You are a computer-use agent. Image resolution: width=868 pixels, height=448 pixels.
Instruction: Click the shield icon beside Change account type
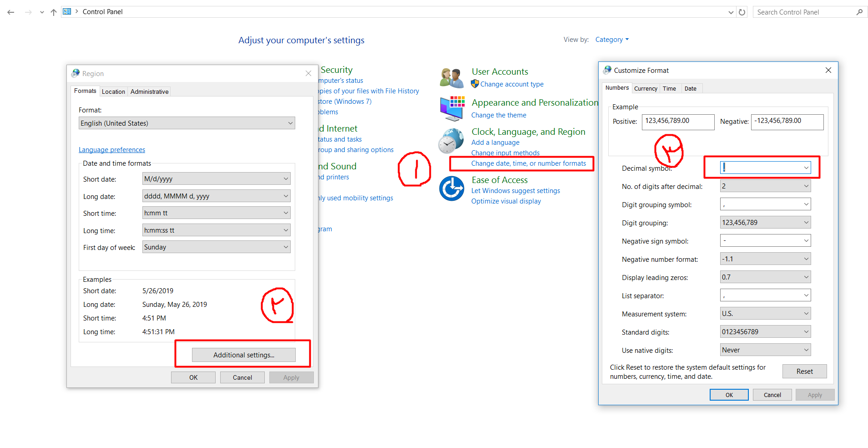[475, 84]
